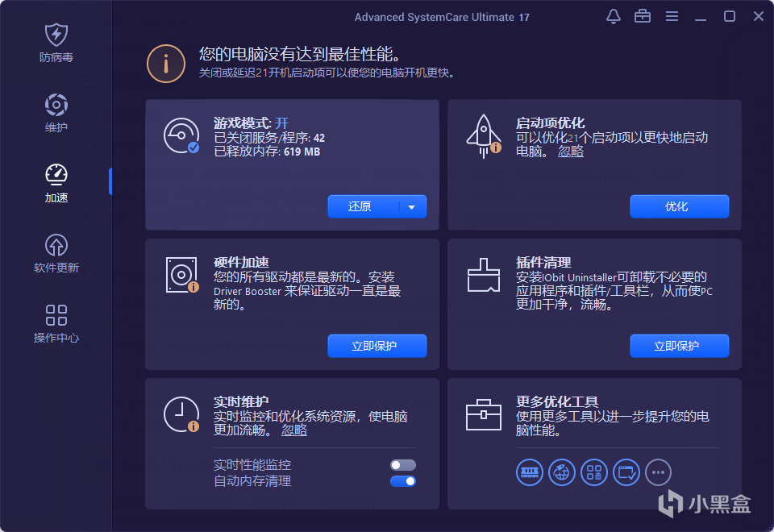This screenshot has height=532, width=774.
Task: Click the 实时维护 heading
Action: 241,401
